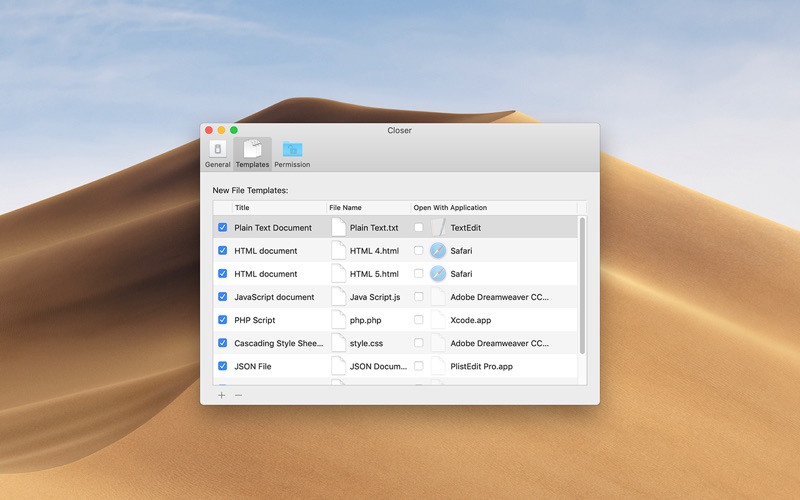The height and width of the screenshot is (500, 800).
Task: Click the JSON Document file icon
Action: pos(338,366)
